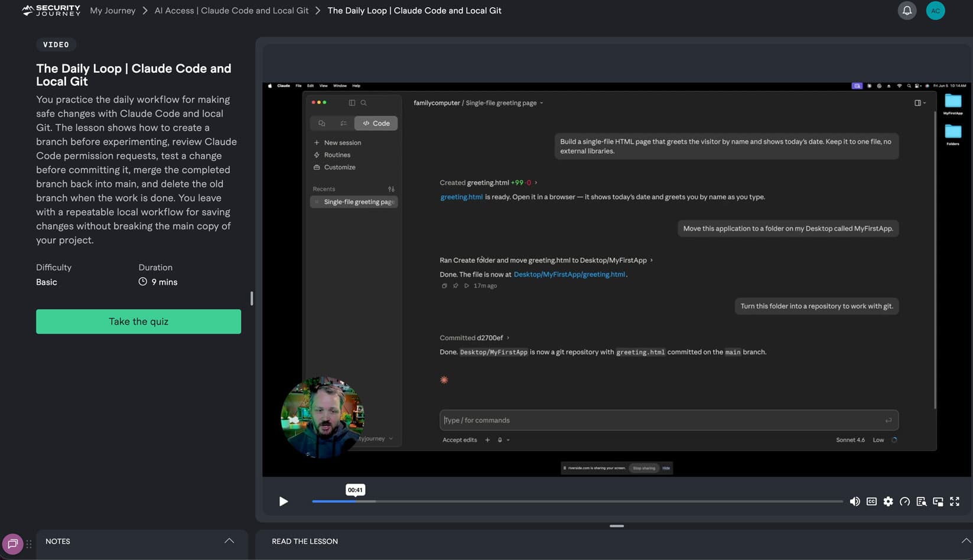Toggle picture-in-picture mode in player
The height and width of the screenshot is (560, 973).
pyautogui.click(x=938, y=502)
